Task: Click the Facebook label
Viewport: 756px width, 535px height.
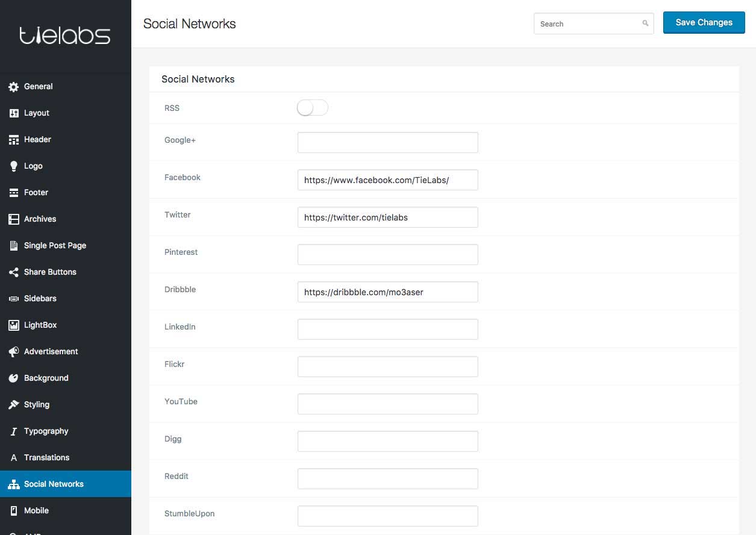Action: point(183,178)
